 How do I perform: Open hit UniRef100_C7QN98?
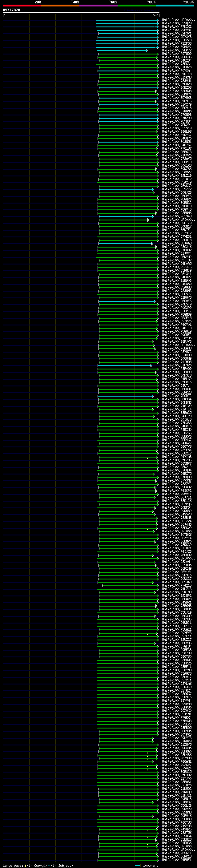(x=177, y=115)
